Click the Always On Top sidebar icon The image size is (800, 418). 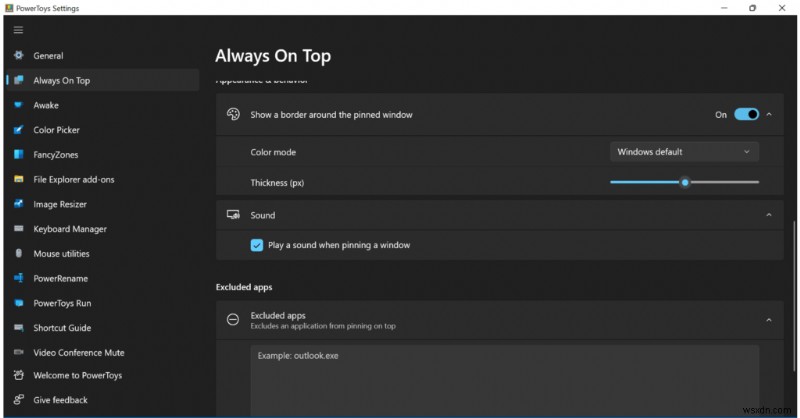click(x=19, y=80)
